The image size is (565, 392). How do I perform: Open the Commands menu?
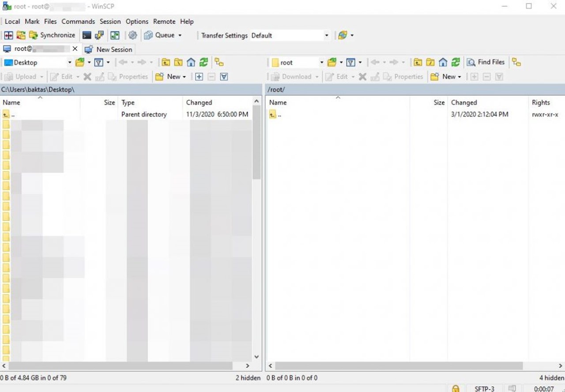click(78, 21)
